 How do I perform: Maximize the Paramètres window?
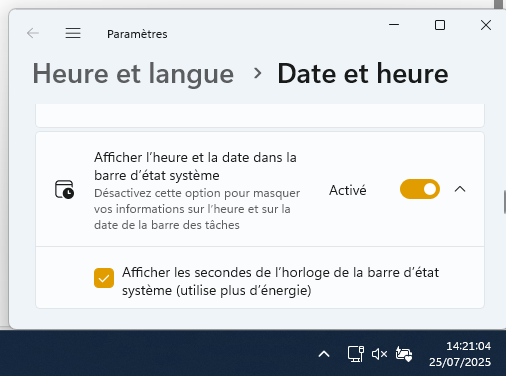tap(440, 25)
